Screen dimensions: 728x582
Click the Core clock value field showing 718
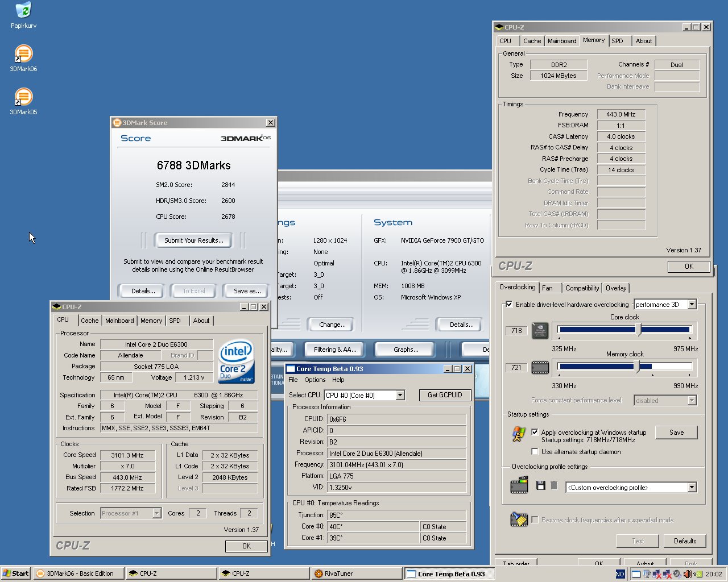coord(516,330)
